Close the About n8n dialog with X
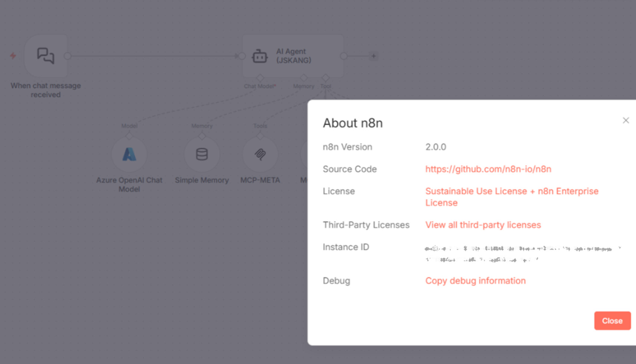This screenshot has height=364, width=636. point(626,120)
